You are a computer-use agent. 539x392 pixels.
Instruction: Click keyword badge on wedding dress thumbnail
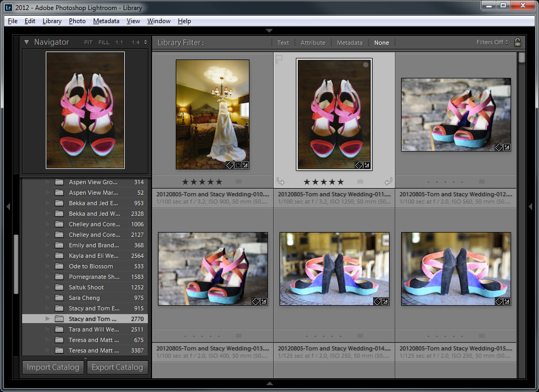coord(230,165)
